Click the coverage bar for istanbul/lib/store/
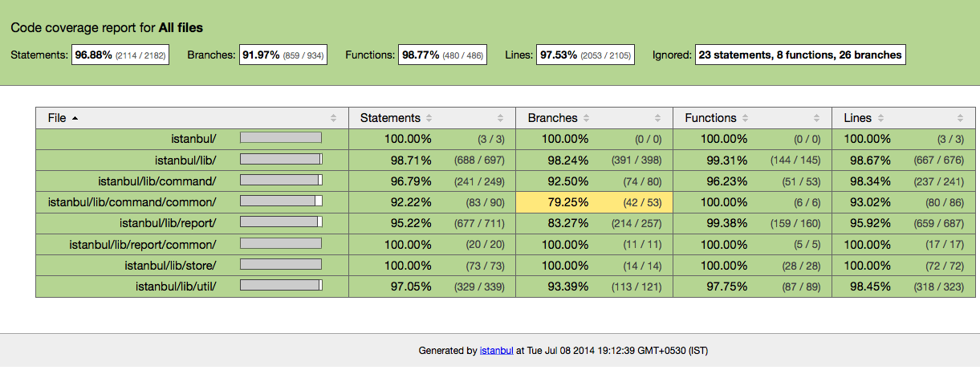The width and height of the screenshot is (980, 370). click(281, 264)
